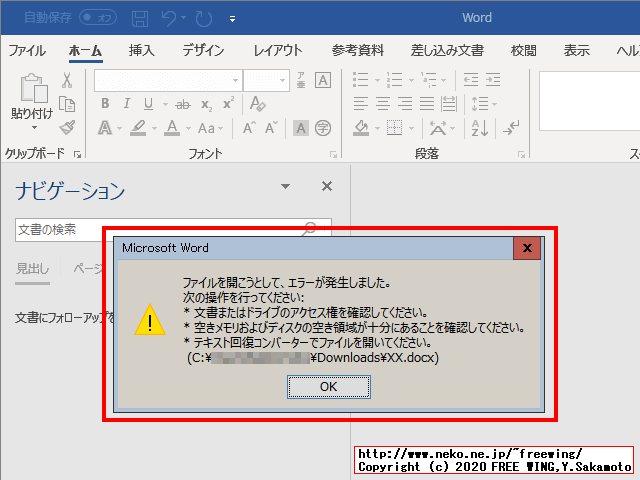Open Customize Quick Access Toolbar dropdown
This screenshot has width=640, height=480.
point(232,19)
